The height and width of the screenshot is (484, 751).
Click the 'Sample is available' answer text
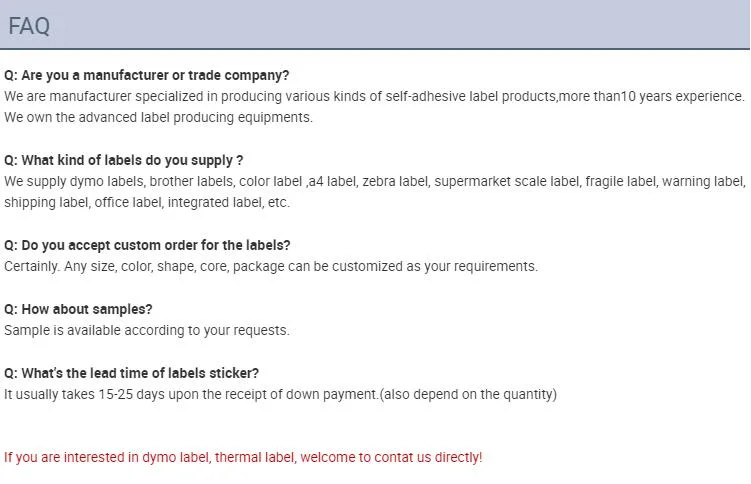pyautogui.click(x=147, y=330)
